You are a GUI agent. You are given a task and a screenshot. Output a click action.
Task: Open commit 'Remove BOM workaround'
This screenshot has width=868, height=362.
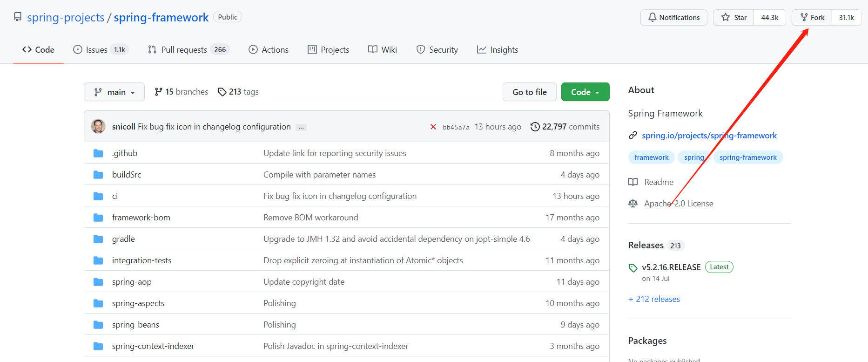pyautogui.click(x=311, y=217)
